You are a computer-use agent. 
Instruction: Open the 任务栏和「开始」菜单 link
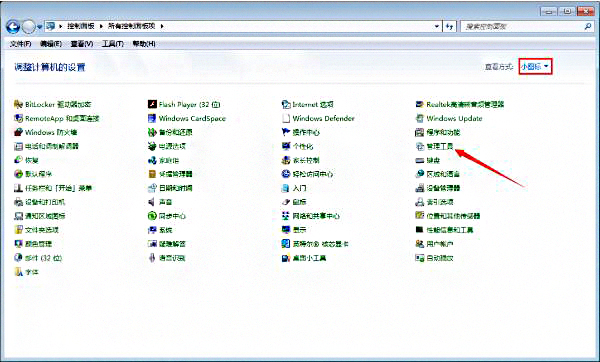pos(59,188)
